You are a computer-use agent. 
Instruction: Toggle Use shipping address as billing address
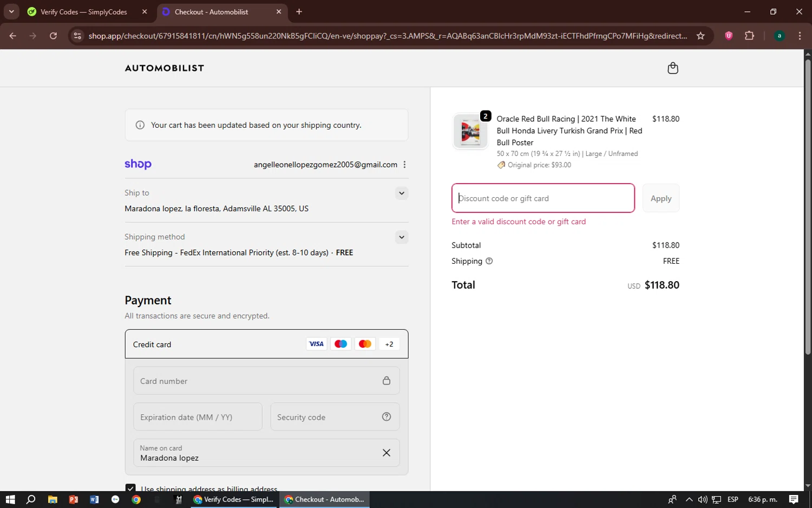tap(130, 489)
